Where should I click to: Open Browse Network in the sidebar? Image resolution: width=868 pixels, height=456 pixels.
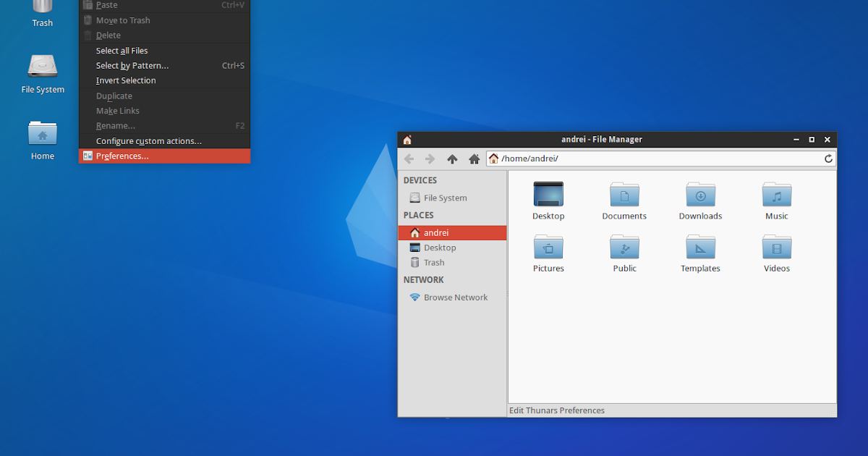click(x=456, y=297)
